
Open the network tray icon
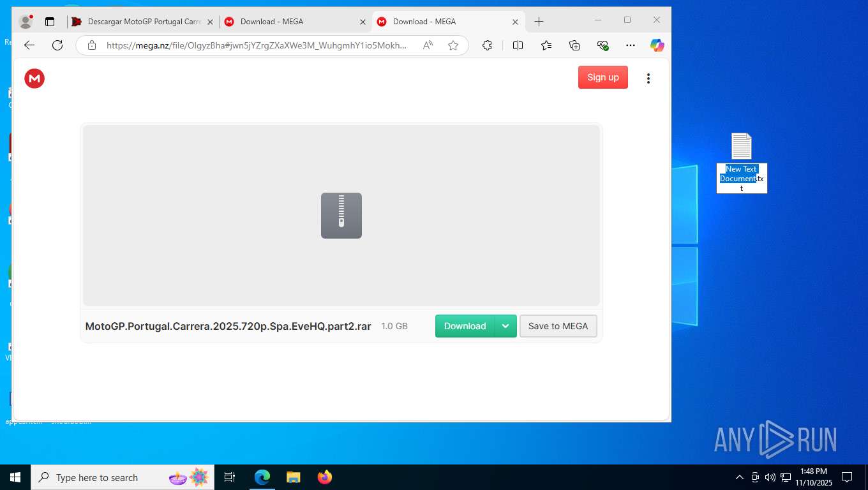click(x=786, y=477)
